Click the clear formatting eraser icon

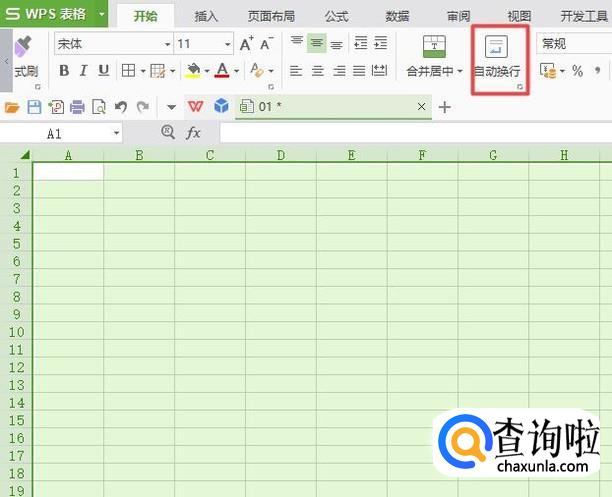(256, 71)
